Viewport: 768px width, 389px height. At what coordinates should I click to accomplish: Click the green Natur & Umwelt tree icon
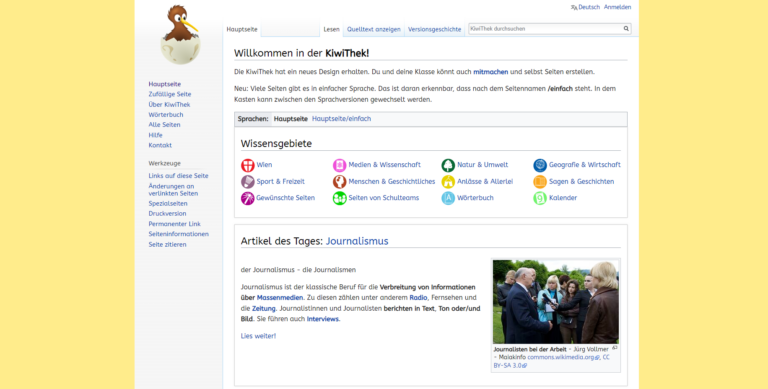(x=448, y=165)
